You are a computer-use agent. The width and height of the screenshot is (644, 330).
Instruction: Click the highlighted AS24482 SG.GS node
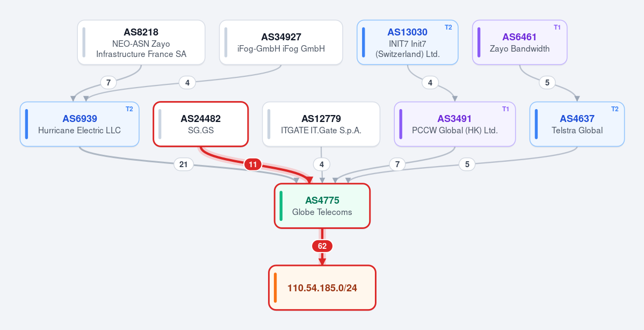[201, 124]
